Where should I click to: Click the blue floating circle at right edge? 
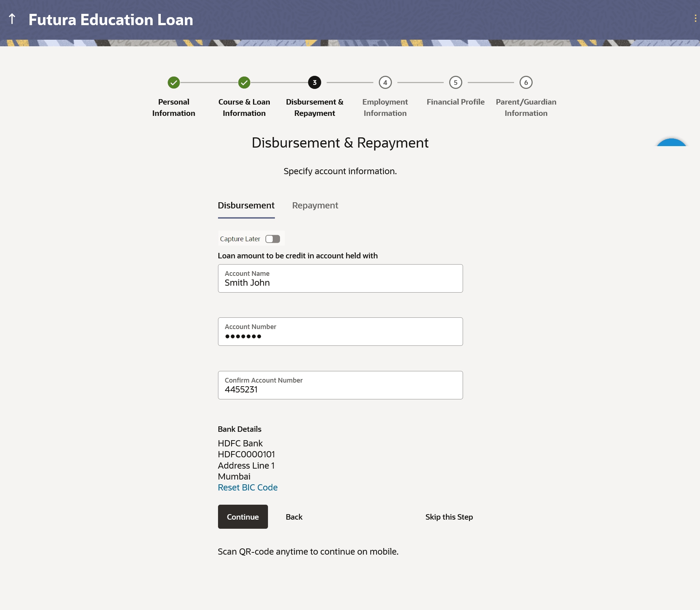click(671, 142)
